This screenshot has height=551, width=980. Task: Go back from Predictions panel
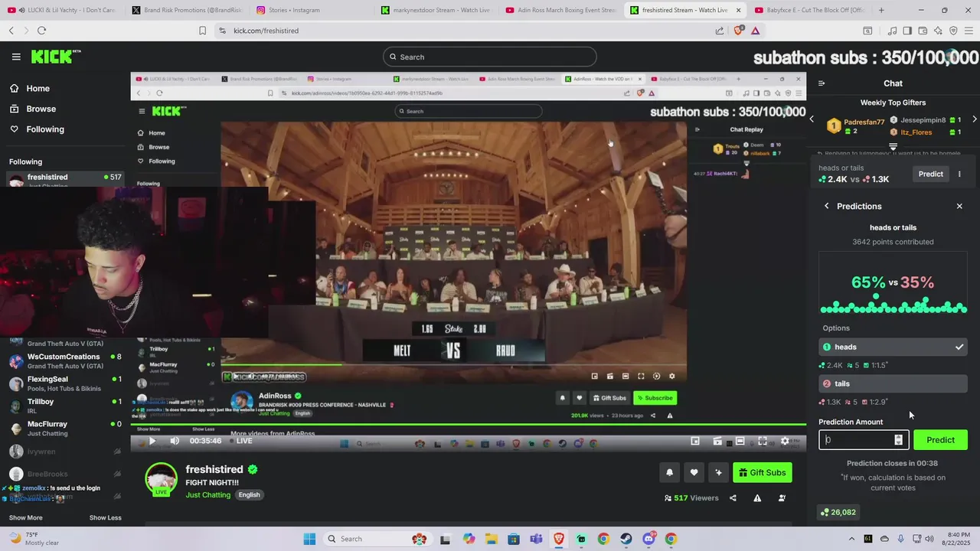[827, 206]
